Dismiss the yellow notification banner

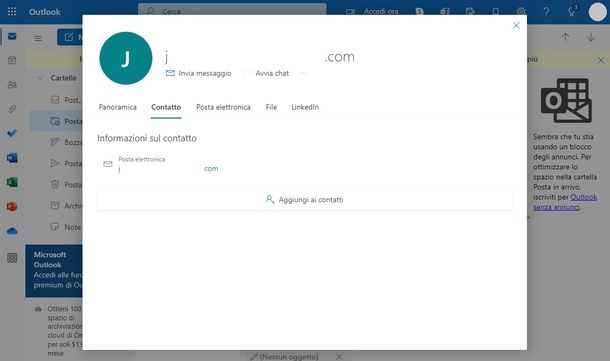tap(601, 60)
